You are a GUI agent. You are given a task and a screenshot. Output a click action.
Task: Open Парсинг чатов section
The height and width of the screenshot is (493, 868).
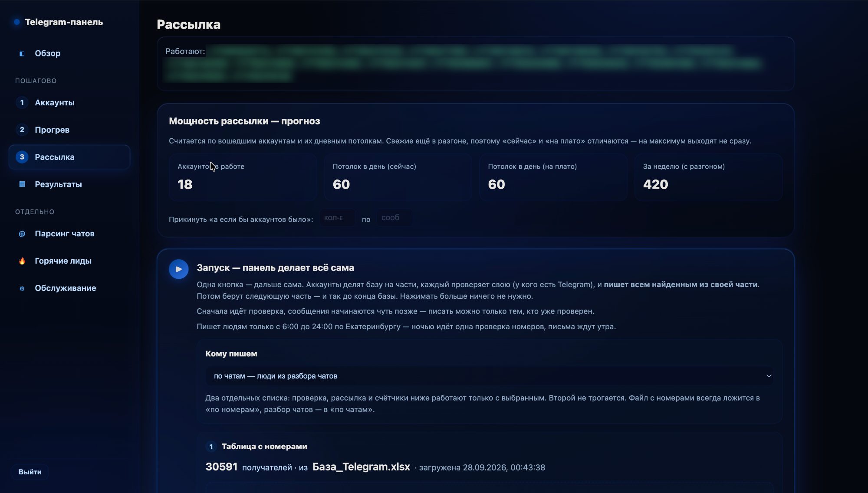pyautogui.click(x=69, y=234)
